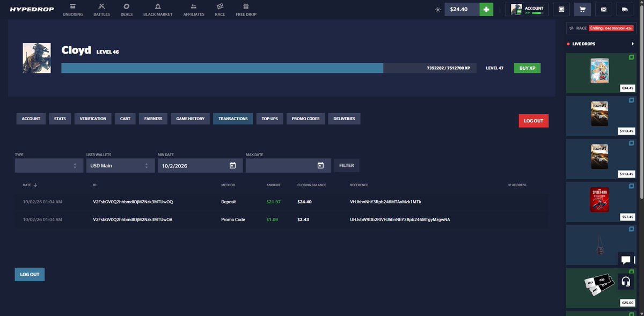Expand the Live Drops arrow

pyautogui.click(x=633, y=44)
